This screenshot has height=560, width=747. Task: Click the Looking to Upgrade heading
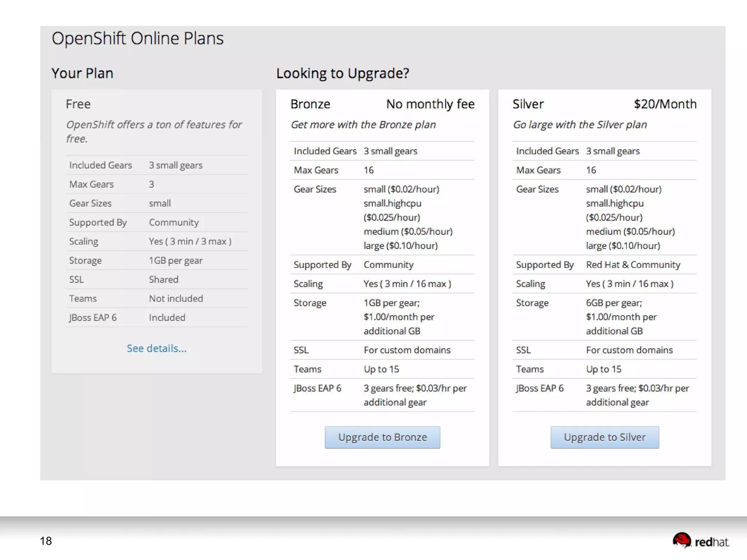coord(342,73)
